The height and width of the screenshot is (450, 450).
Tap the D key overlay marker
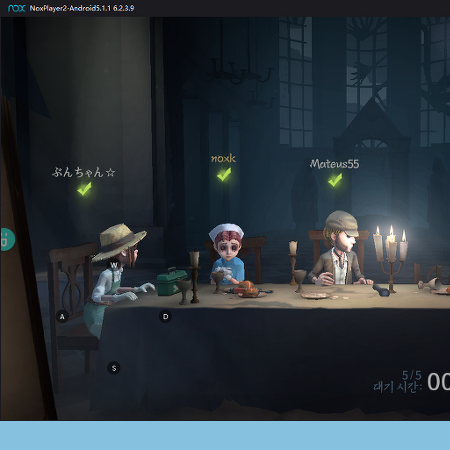[x=166, y=316]
